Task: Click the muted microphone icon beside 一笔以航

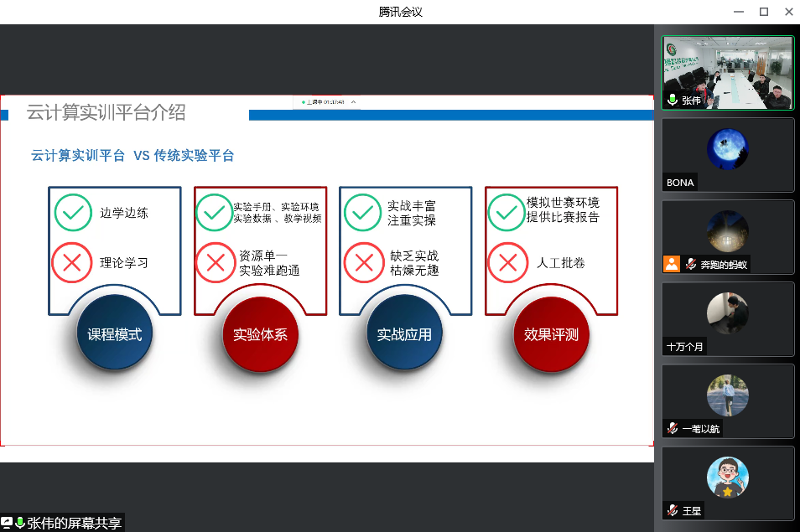Action: [x=673, y=428]
